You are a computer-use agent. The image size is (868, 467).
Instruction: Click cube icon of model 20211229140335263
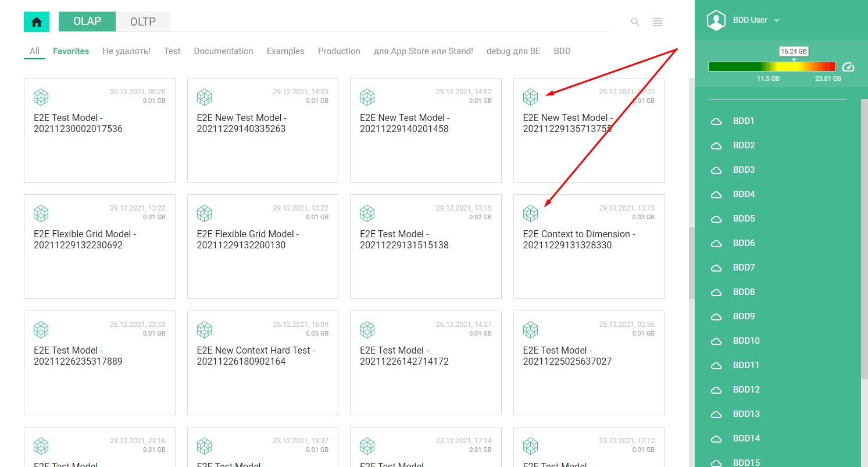click(x=204, y=97)
